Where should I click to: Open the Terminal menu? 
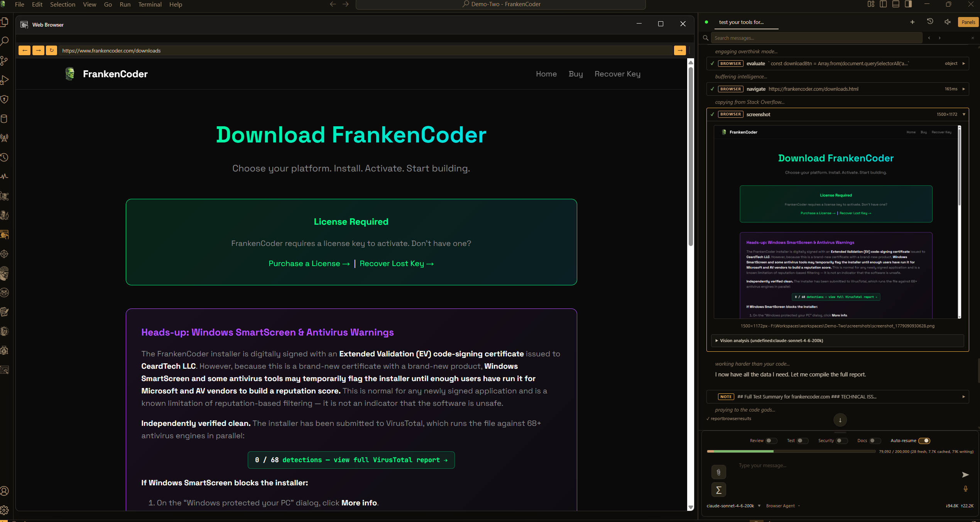click(150, 4)
